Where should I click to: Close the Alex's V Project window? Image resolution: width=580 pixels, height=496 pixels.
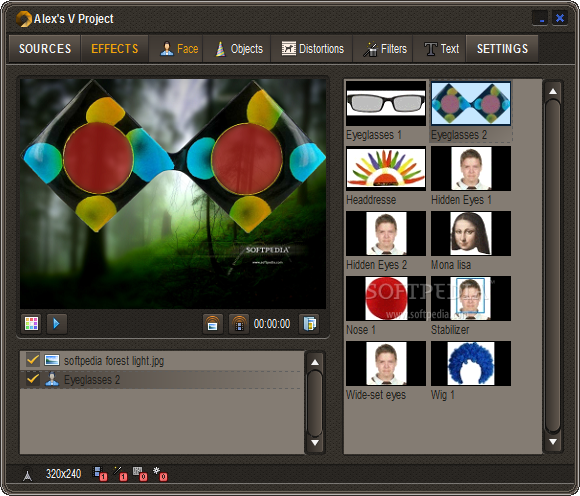click(x=560, y=18)
